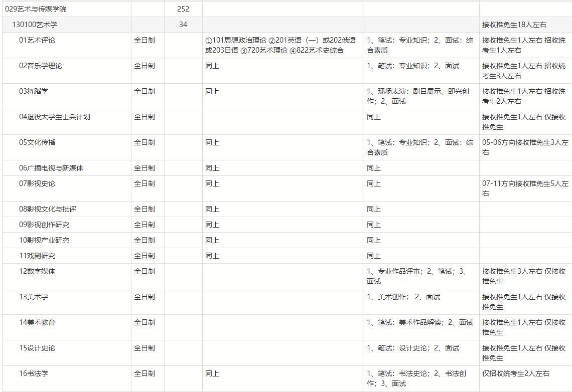This screenshot has height=392, width=572.
Task: Select the 现场表演 retest content for 舞蹈学
Action: [x=417, y=96]
